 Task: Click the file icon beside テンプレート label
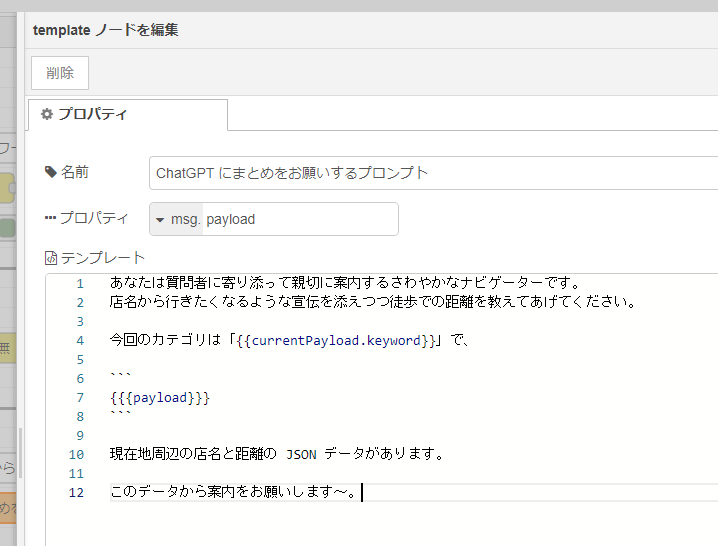(x=51, y=258)
